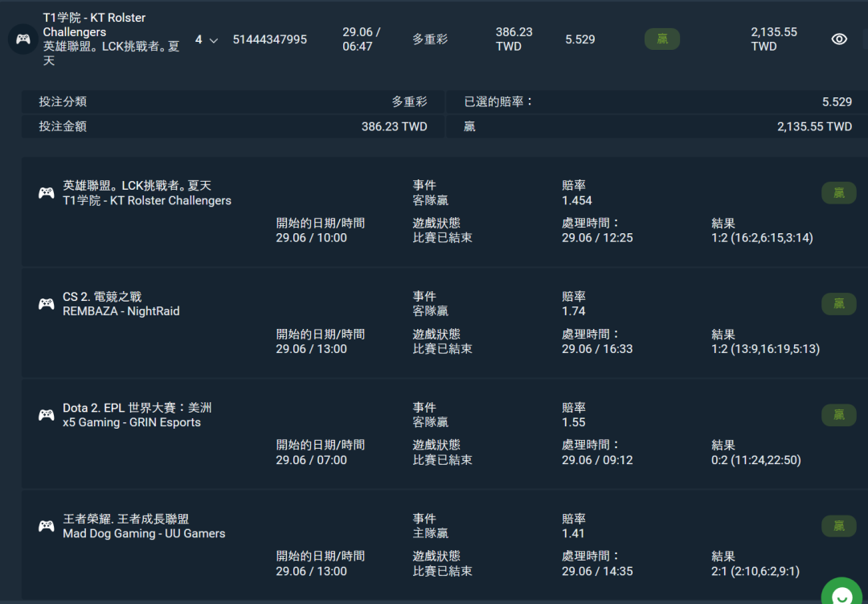868x604 pixels.
Task: Click the 多重彩 bet type in the header row
Action: [430, 39]
